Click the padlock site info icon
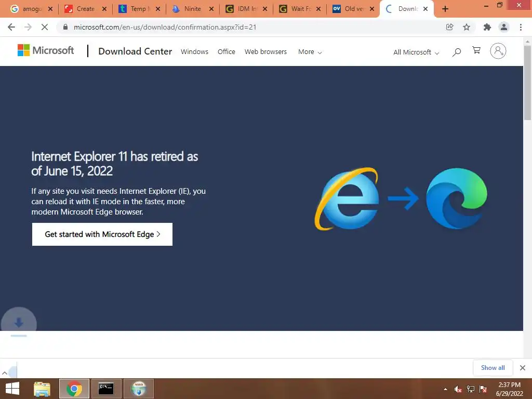 (x=65, y=27)
